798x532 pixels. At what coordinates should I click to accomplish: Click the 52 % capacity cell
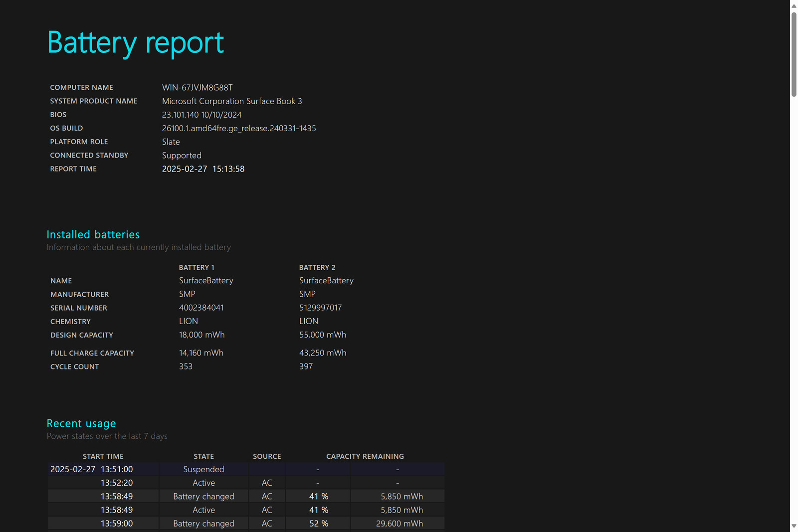tap(319, 524)
